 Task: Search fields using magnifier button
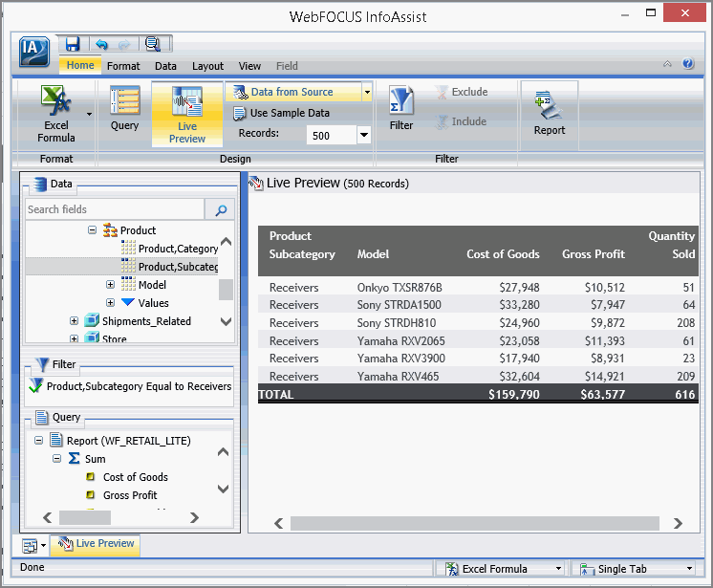221,209
